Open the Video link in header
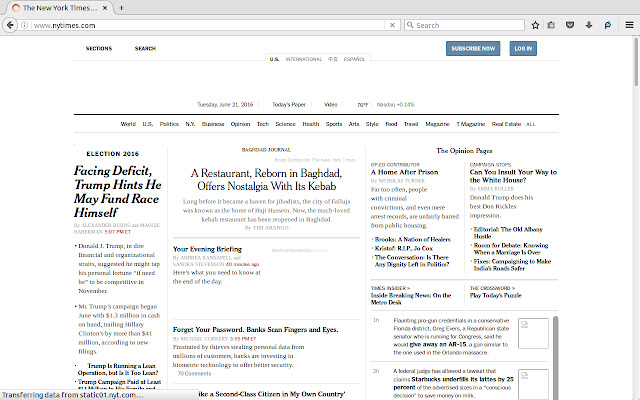This screenshot has width=640, height=400. [331, 104]
